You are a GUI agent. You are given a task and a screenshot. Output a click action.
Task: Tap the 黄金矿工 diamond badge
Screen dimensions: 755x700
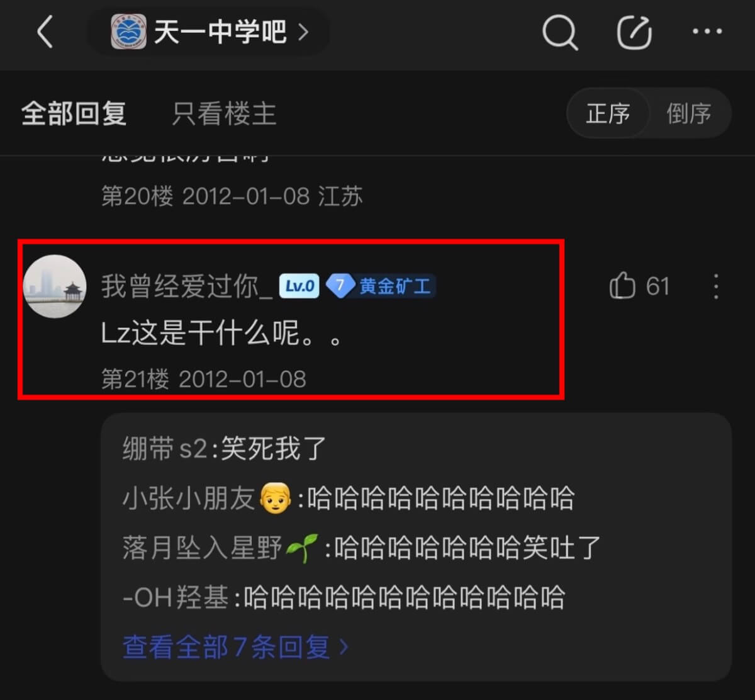click(x=381, y=286)
